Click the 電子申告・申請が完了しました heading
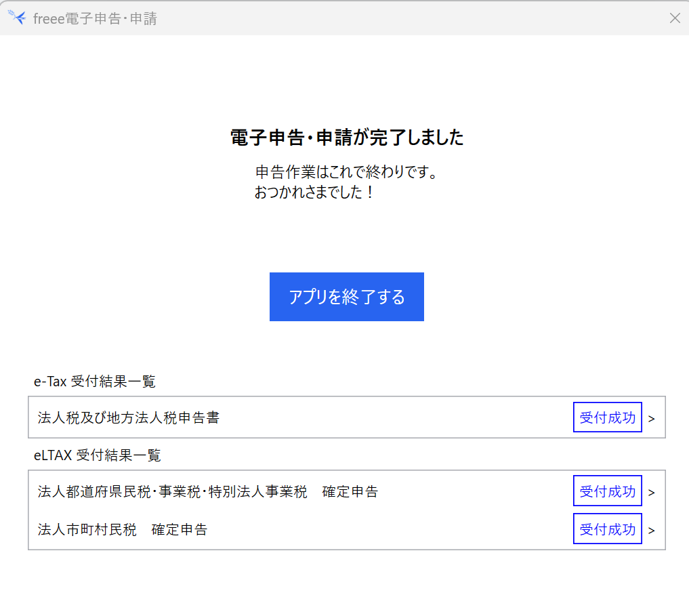Image resolution: width=689 pixels, height=616 pixels. pyautogui.click(x=347, y=138)
